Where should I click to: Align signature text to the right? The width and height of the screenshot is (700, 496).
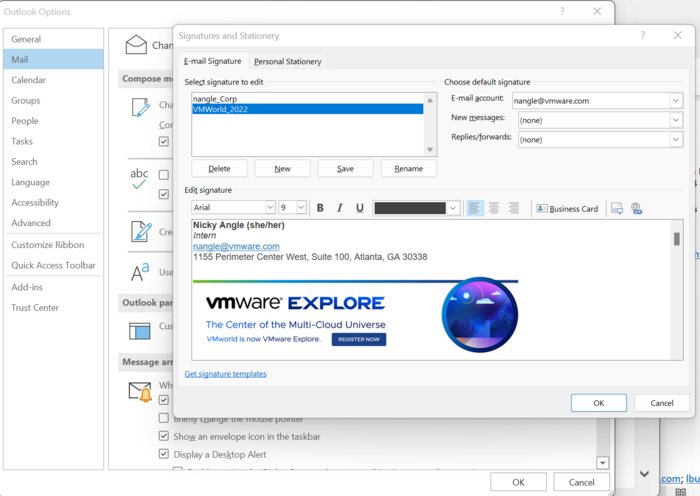click(514, 208)
